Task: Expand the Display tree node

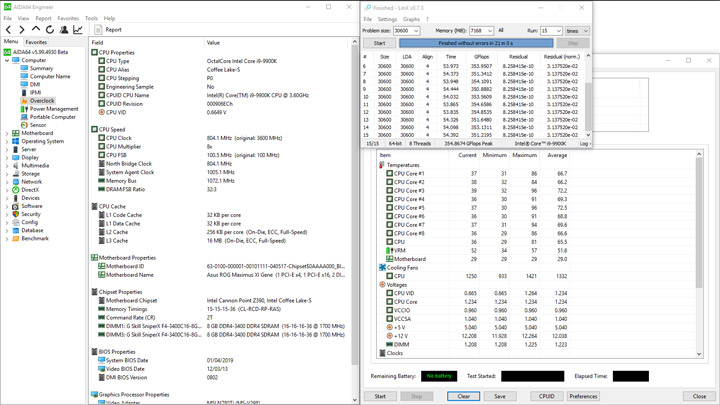Action: coord(7,158)
